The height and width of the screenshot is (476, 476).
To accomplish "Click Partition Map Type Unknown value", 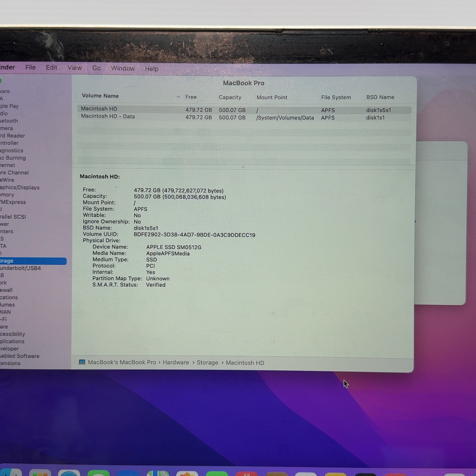I will coord(158,278).
